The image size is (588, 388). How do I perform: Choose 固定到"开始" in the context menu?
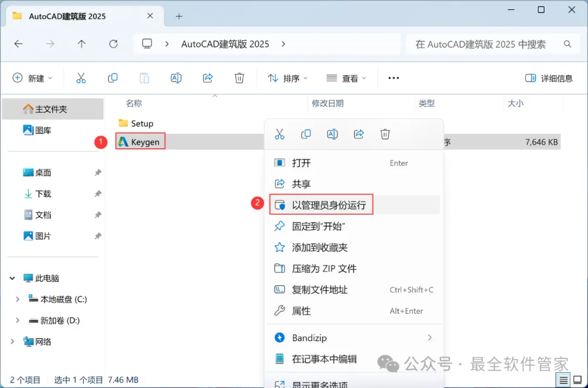(x=354, y=226)
